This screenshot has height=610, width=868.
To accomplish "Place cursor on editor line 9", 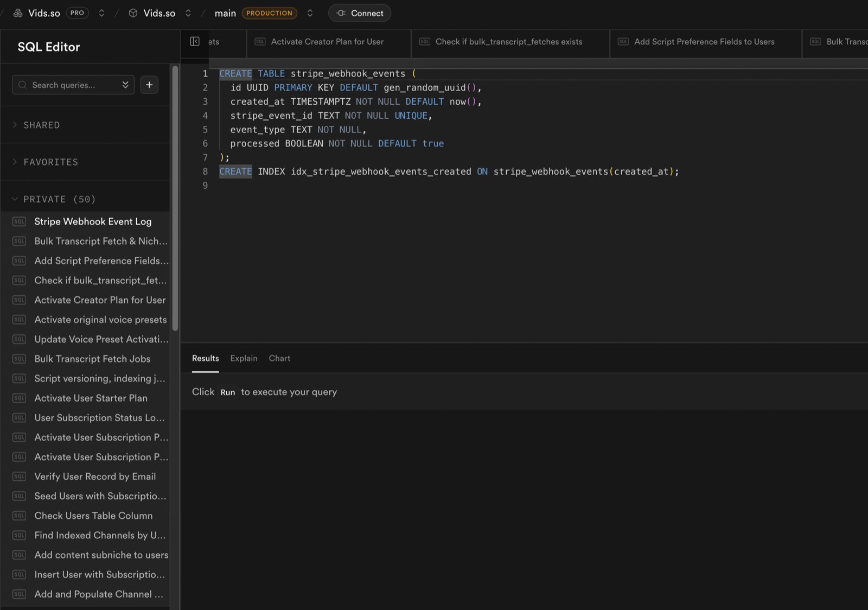I will click(x=542, y=186).
